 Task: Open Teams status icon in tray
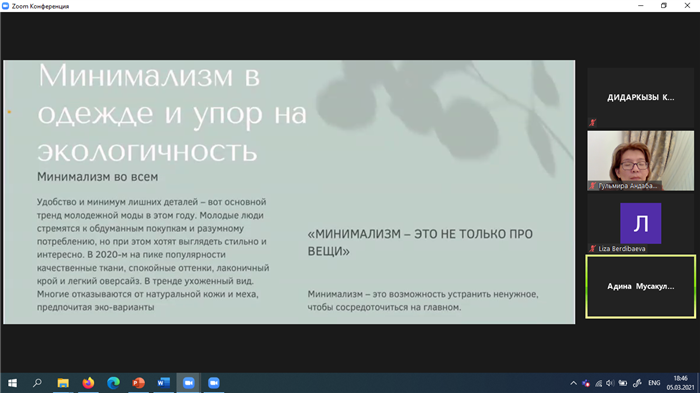pyautogui.click(x=586, y=383)
